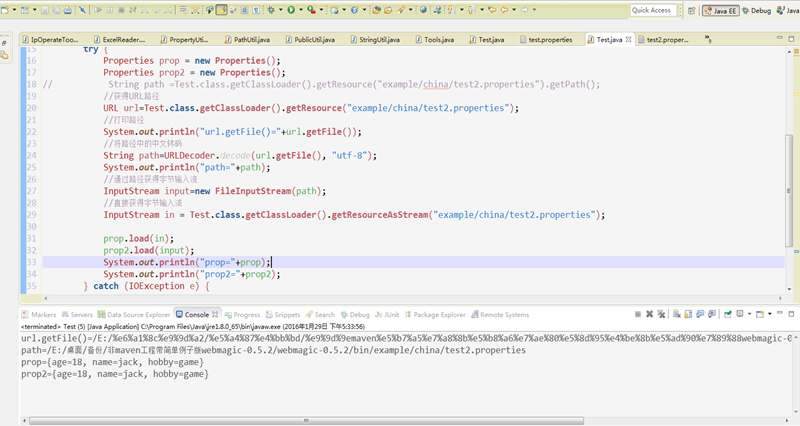Switch to the Java EE perspective
The height and width of the screenshot is (426, 800).
pos(720,10)
